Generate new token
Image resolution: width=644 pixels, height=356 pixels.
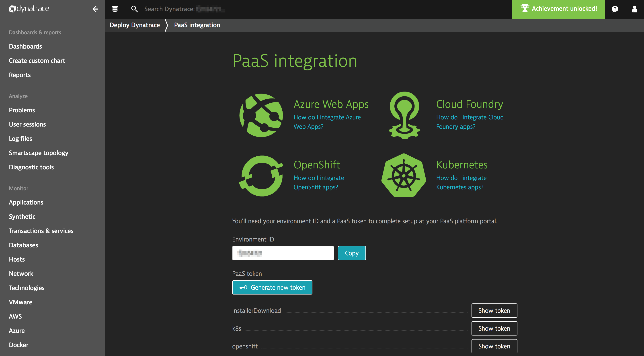click(x=272, y=287)
